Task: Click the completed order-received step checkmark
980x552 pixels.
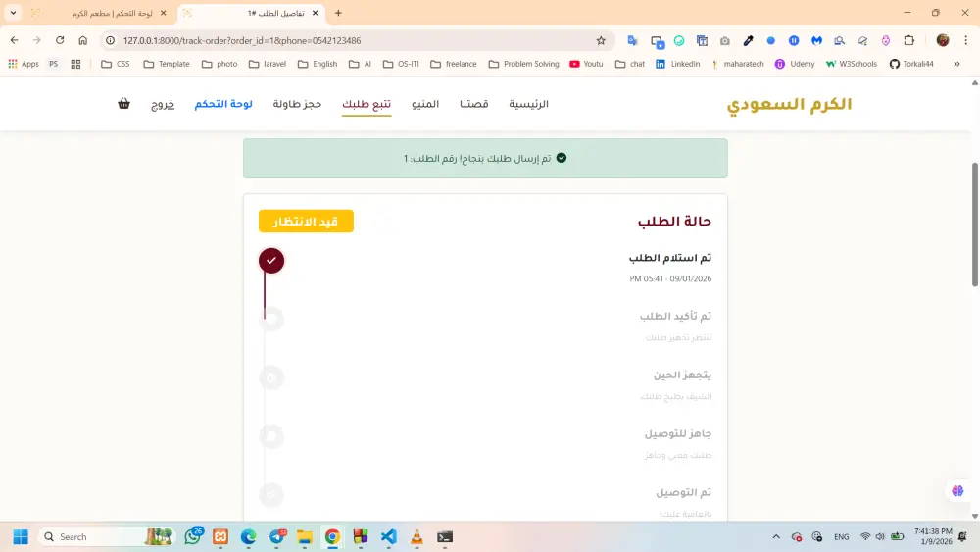Action: (271, 261)
